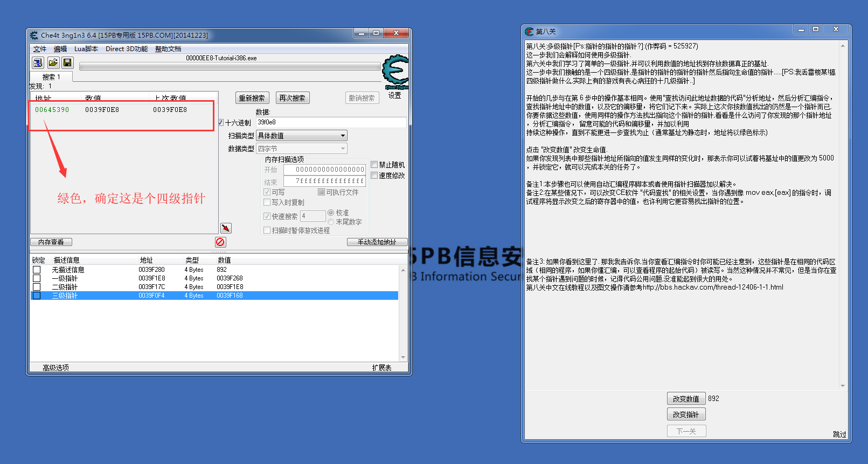868x464 pixels.
Task: Open the 编辑 menu
Action: pyautogui.click(x=60, y=49)
